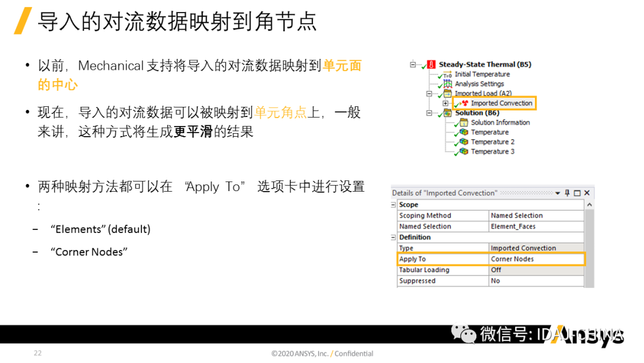Click the Scoping Method property label
Viewport: 644px width, 363px height.
[425, 216]
